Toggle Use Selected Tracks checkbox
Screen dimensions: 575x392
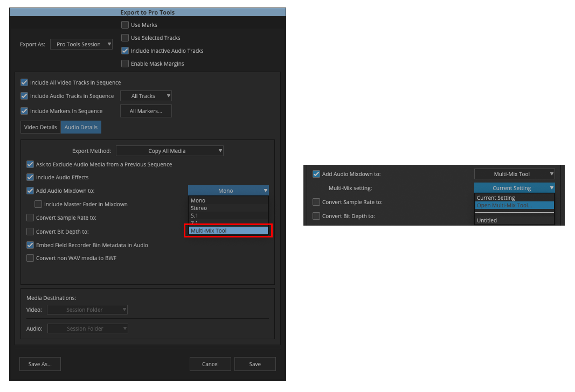(x=125, y=38)
